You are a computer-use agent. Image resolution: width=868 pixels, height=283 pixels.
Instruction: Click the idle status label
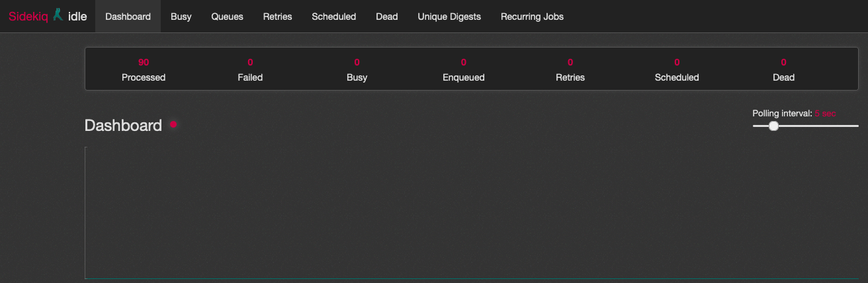pos(77,17)
